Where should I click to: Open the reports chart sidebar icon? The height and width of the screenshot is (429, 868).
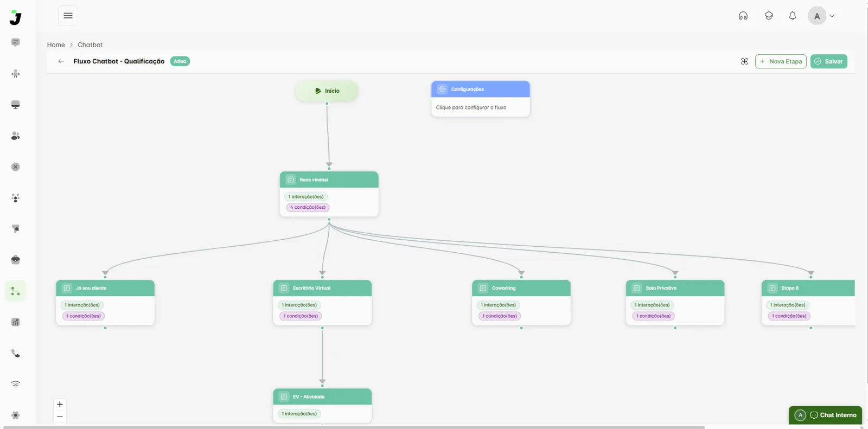[x=16, y=322]
